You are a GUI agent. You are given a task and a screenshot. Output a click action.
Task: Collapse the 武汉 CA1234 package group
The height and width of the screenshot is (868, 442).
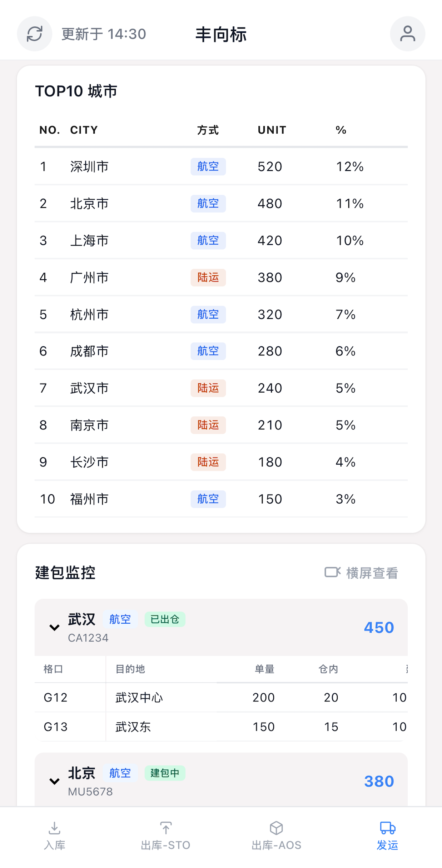(54, 628)
